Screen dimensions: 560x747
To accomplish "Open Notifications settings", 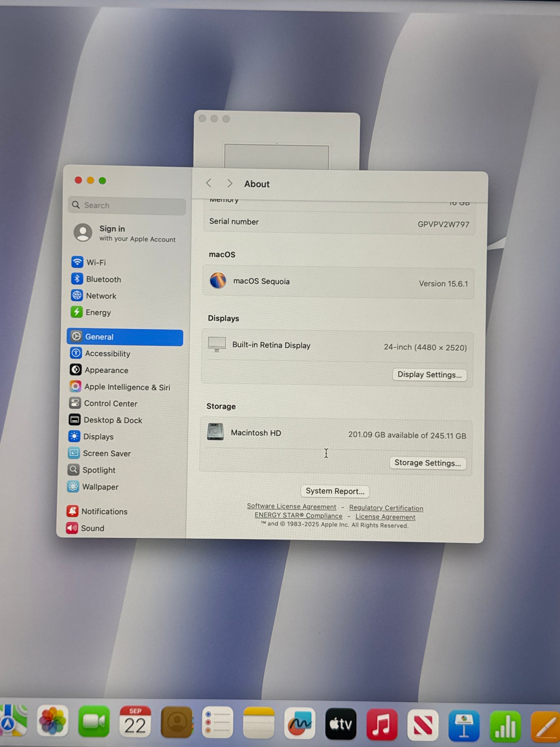I will [x=104, y=512].
